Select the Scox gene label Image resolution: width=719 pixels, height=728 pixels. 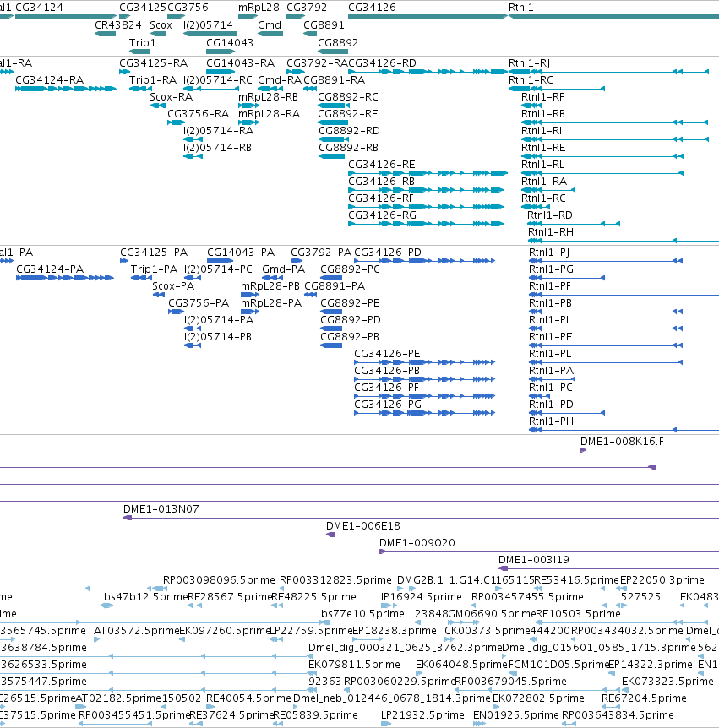coord(161,25)
